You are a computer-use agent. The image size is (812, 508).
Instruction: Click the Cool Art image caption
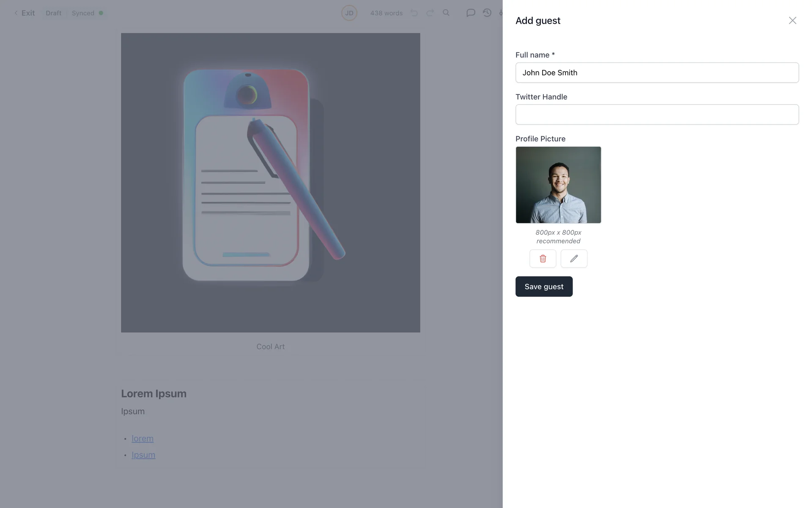point(271,347)
